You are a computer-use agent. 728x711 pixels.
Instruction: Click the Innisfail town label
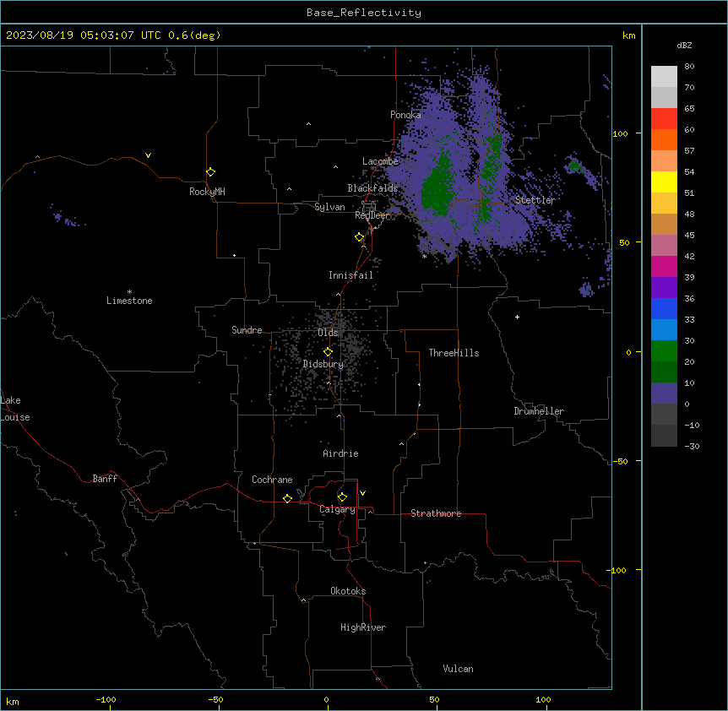click(350, 275)
